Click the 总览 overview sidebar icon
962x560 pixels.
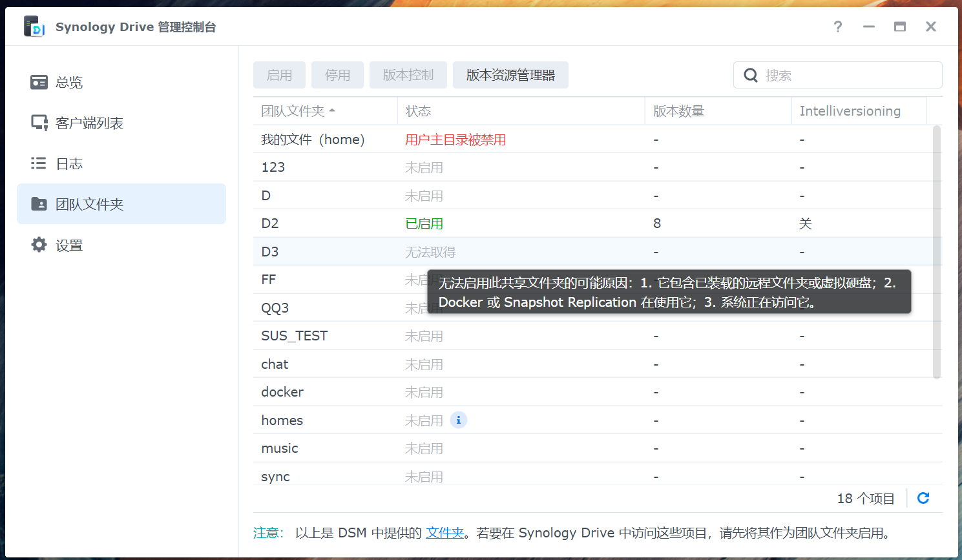pos(39,82)
